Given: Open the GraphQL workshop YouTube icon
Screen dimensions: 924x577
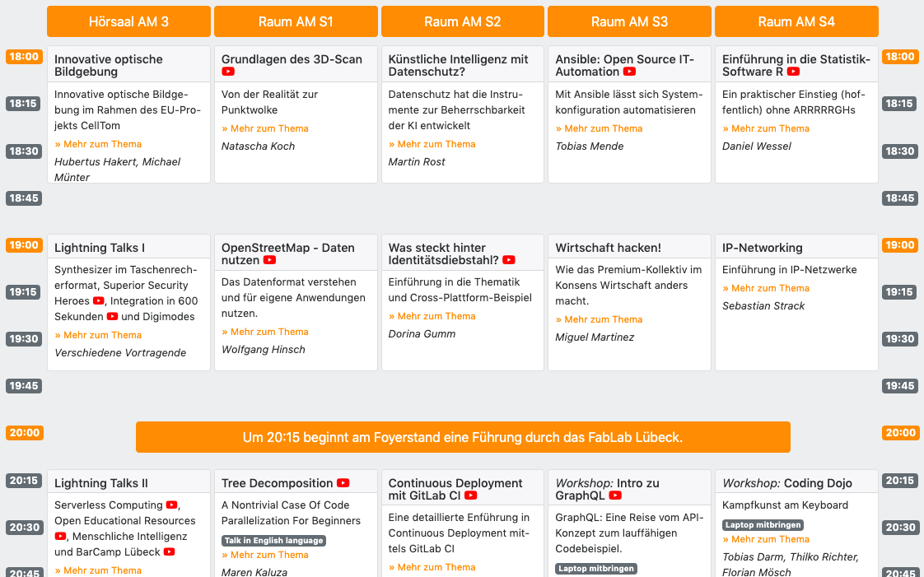Looking at the screenshot, I should (615, 496).
